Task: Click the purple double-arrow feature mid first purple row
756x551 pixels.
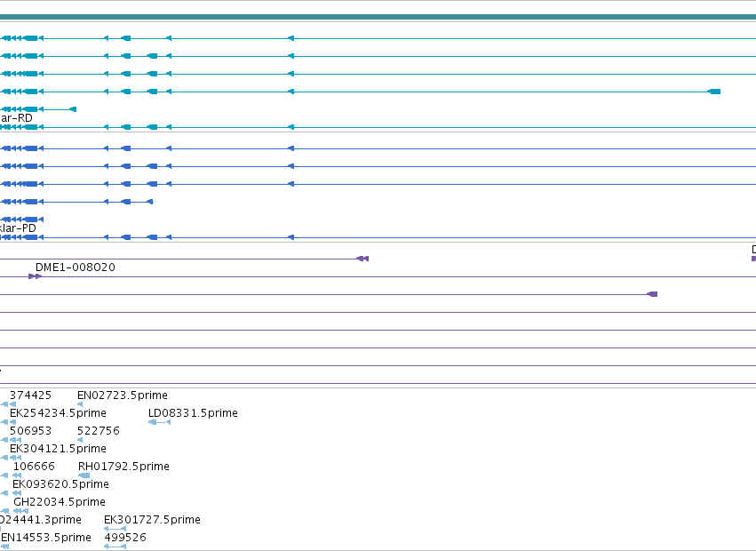Action: [x=362, y=259]
